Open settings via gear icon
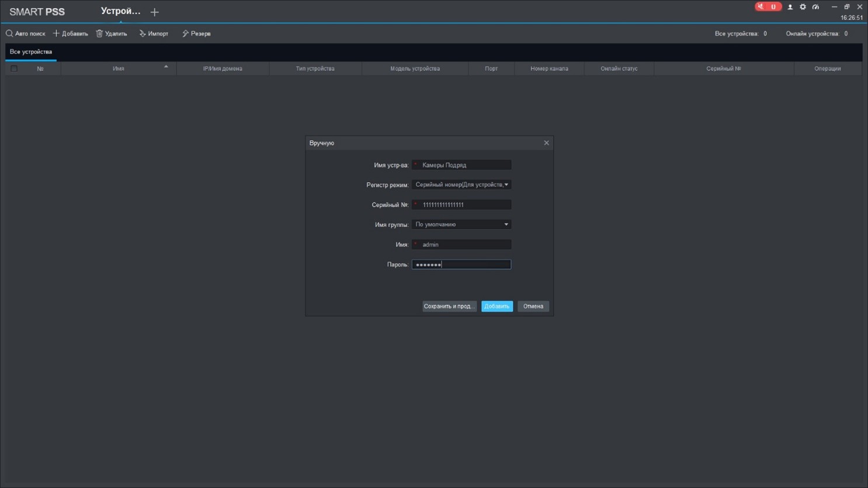 point(803,7)
